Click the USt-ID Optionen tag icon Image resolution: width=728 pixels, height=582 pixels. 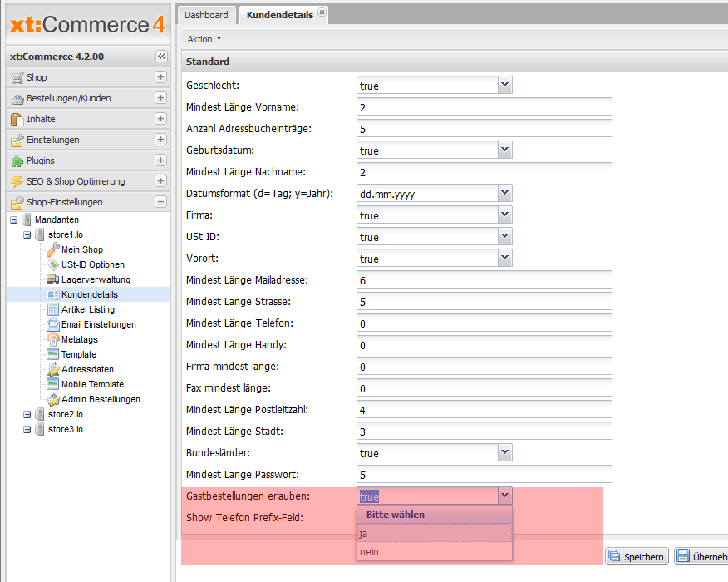click(x=53, y=264)
